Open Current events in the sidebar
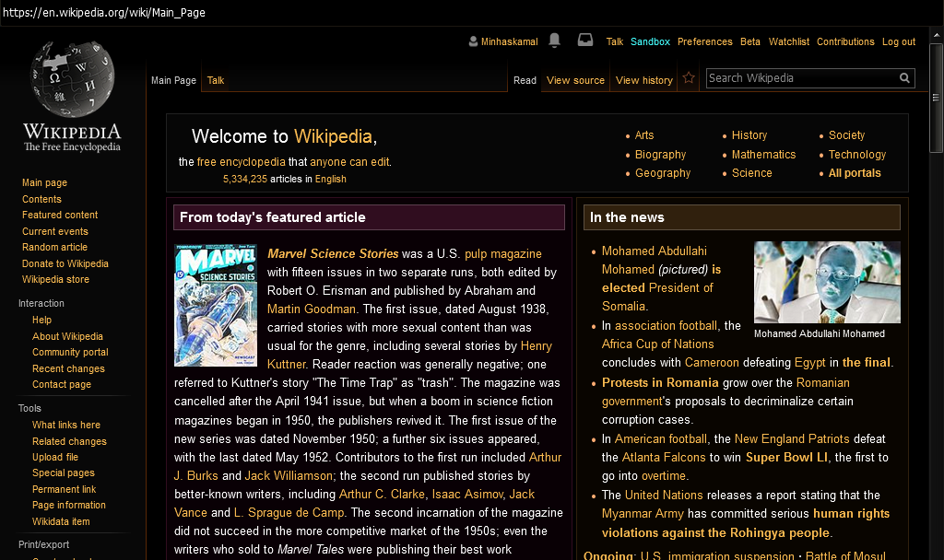Image resolution: width=944 pixels, height=560 pixels. 54,231
